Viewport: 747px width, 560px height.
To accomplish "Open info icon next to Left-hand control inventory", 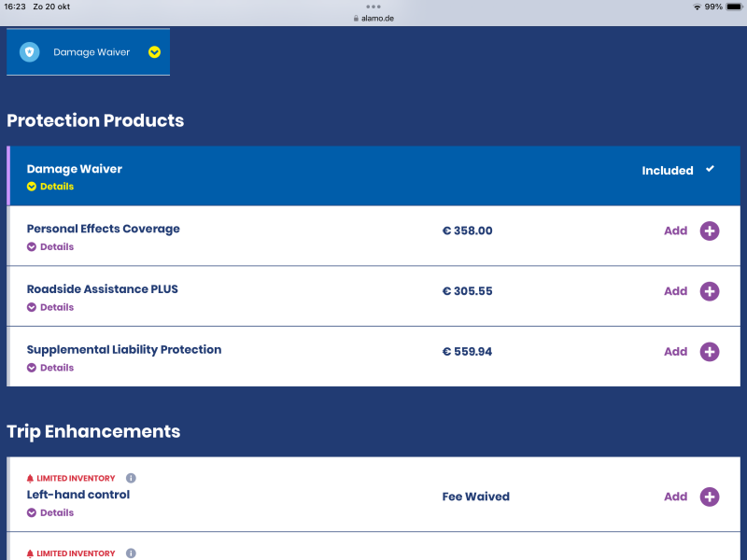I will point(131,478).
